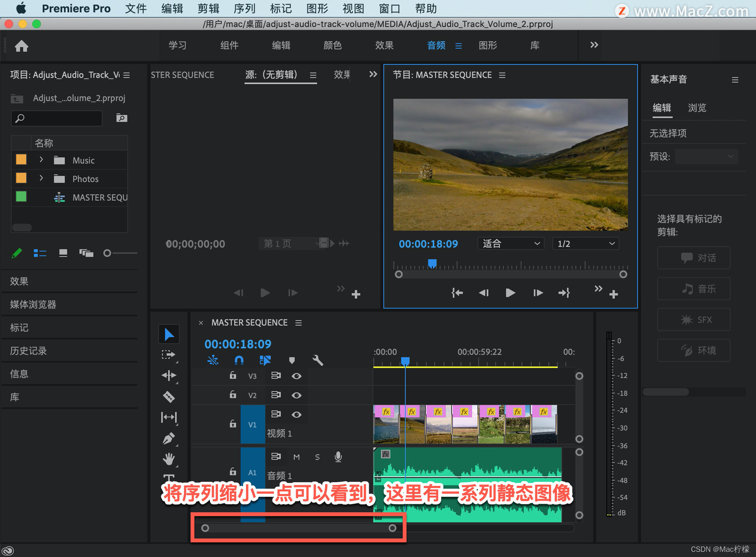Screen dimensions: 756x557
Task: Click the add marker icon in timeline
Action: click(292, 360)
